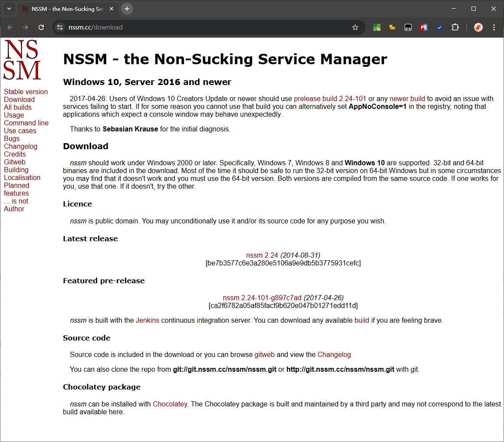This screenshot has width=504, height=442.
Task: Click the green blocks extension icon
Action: coord(376,27)
